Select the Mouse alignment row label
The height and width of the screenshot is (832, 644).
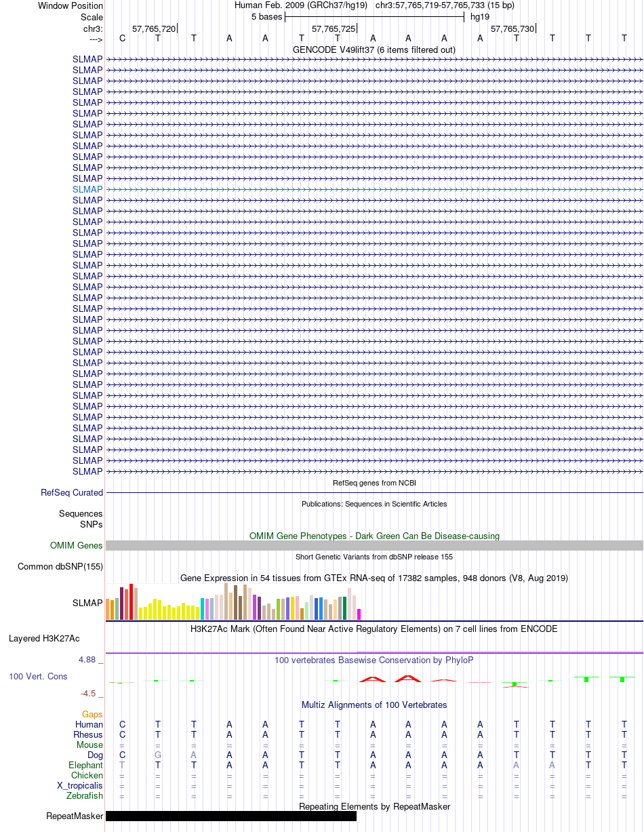tap(89, 745)
